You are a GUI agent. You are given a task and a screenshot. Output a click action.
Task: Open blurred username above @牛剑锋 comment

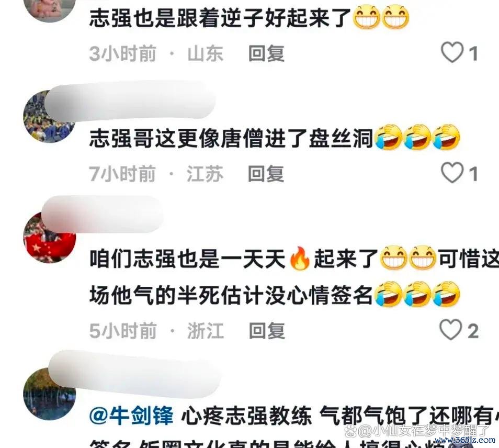134,373
